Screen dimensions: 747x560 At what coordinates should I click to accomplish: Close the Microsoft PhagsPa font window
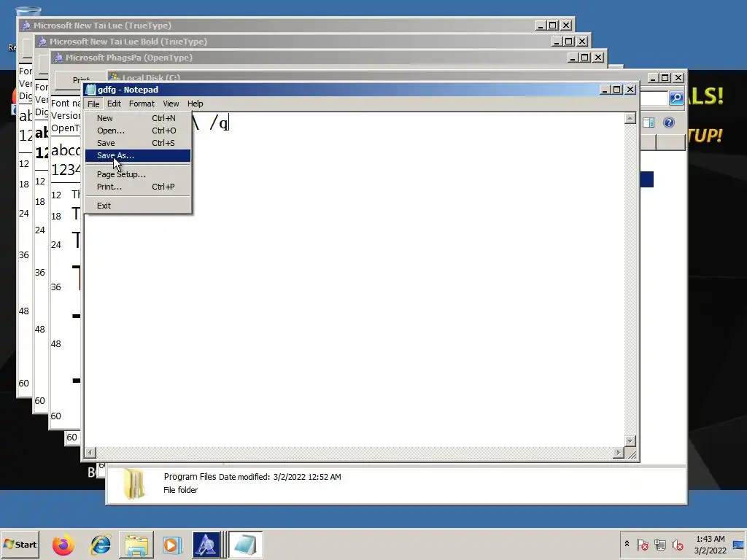tap(598, 58)
